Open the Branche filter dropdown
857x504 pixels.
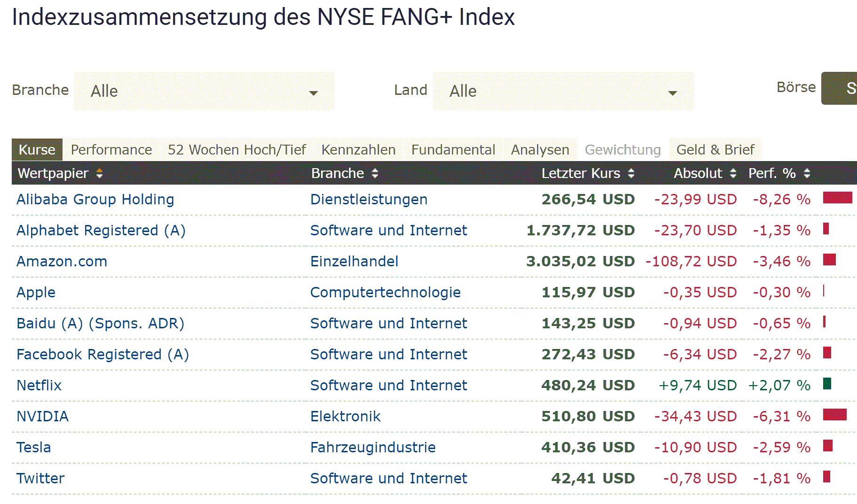pyautogui.click(x=204, y=92)
